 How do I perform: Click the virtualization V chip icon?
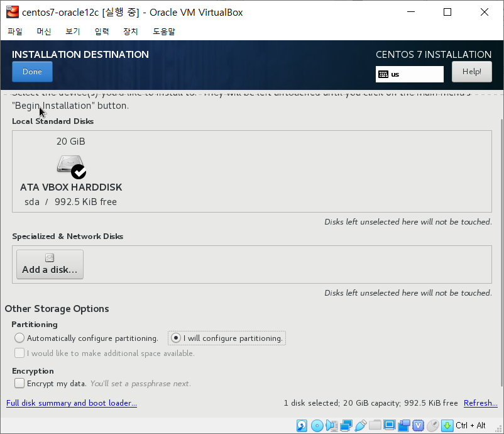point(418,425)
